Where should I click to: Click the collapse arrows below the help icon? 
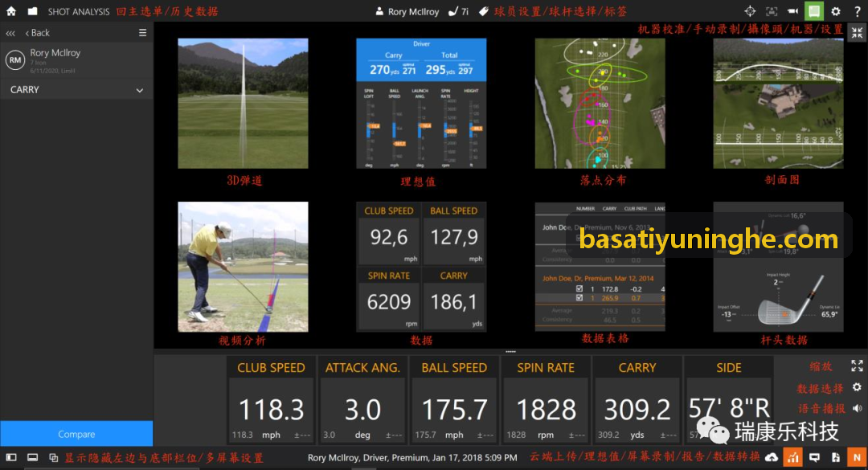(857, 33)
